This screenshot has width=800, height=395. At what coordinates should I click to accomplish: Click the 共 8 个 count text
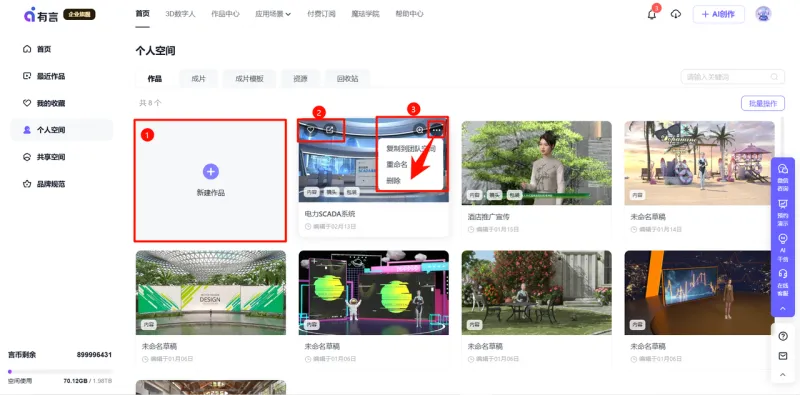[151, 103]
